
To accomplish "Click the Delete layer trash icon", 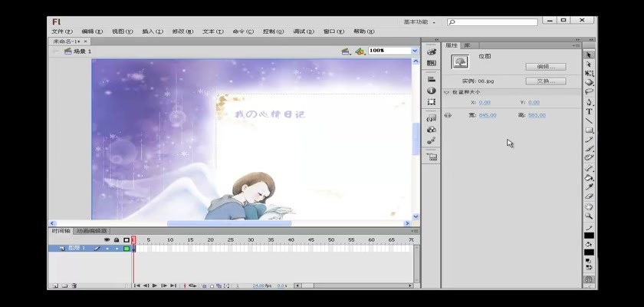I will coord(74,286).
